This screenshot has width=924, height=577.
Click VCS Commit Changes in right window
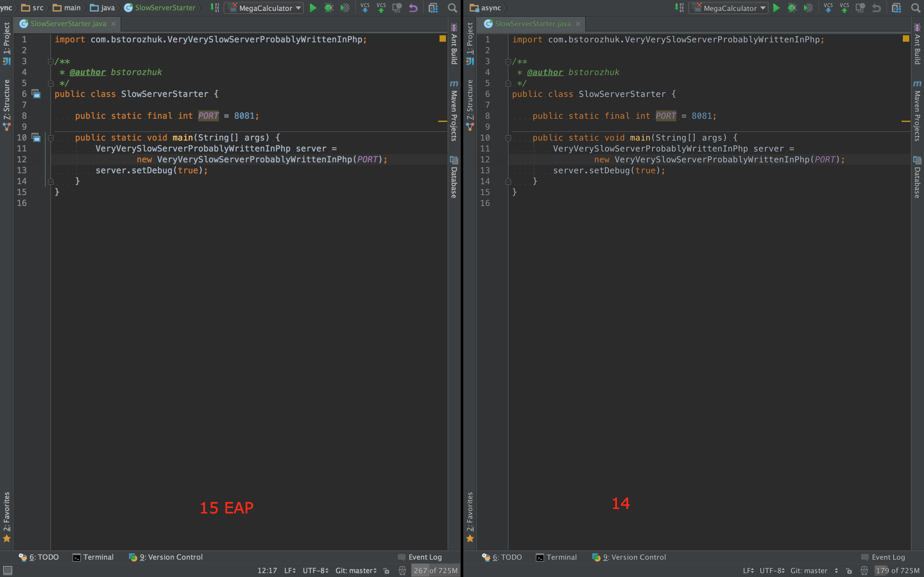pyautogui.click(x=844, y=8)
